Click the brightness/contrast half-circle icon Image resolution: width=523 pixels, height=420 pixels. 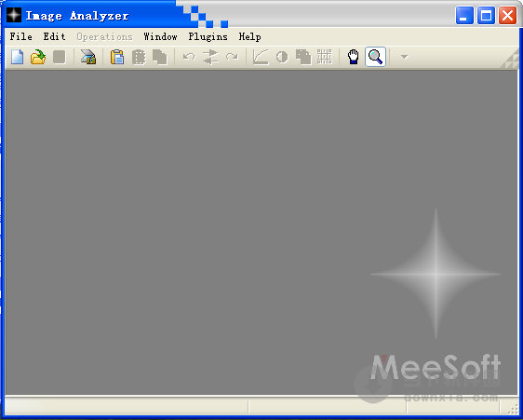[x=282, y=57]
